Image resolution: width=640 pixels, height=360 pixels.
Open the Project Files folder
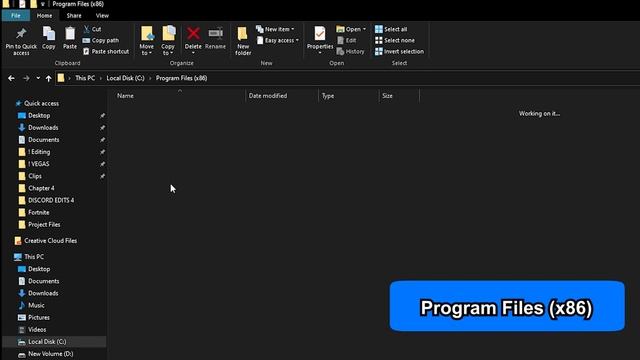tap(44, 224)
